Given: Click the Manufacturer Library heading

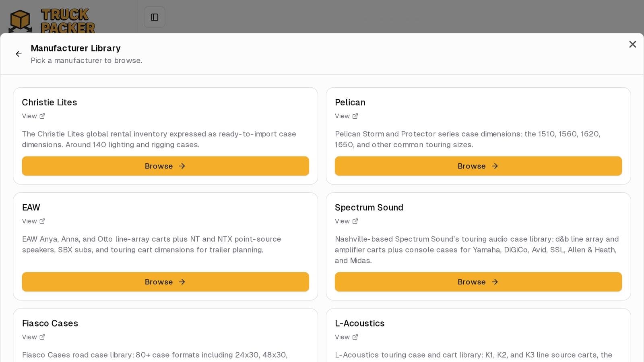Looking at the screenshot, I should tap(76, 48).
